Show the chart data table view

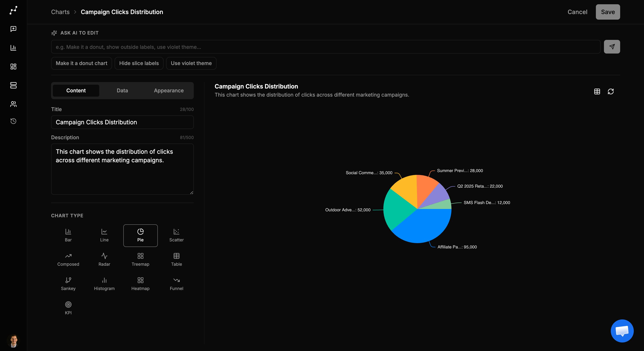coord(597,91)
